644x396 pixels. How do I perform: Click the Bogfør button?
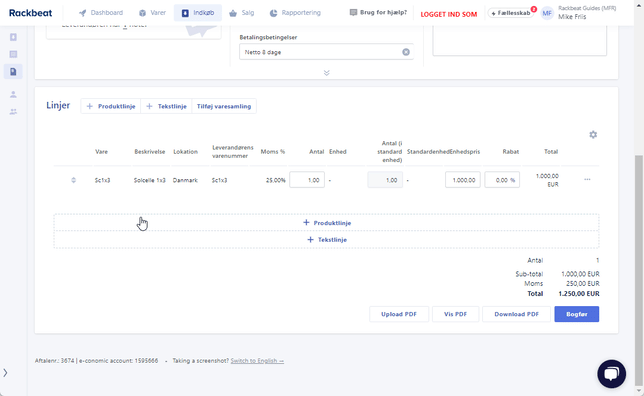coord(577,314)
